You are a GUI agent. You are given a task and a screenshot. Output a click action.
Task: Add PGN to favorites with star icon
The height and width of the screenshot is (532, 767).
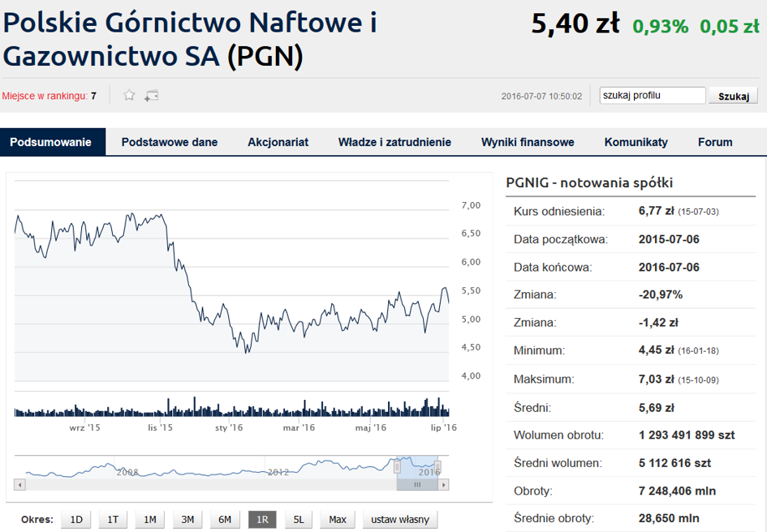coord(129,95)
